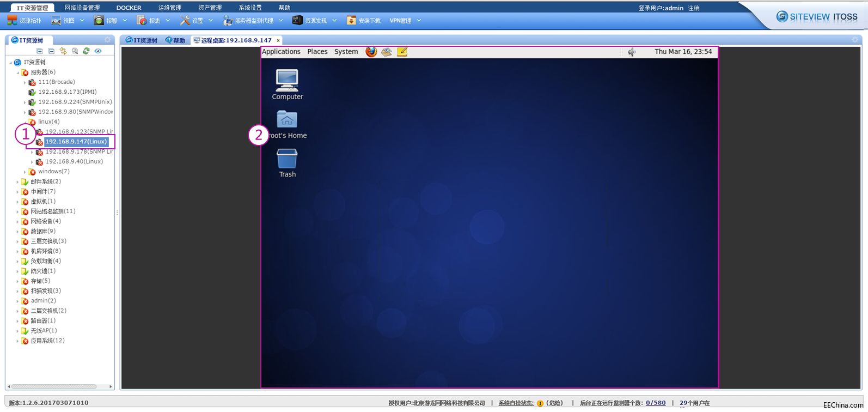Switch to the 帮助 content tab
Screen dimensions: 868x412
(x=175, y=40)
